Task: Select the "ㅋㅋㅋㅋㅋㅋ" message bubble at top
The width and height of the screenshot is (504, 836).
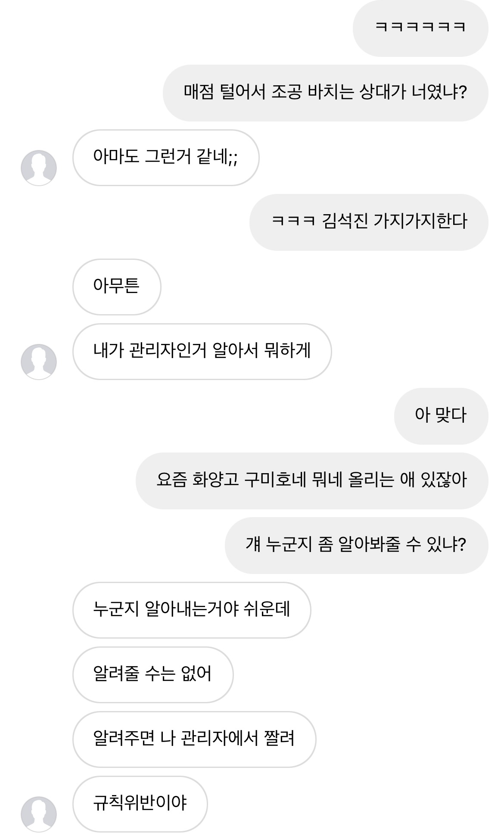Action: 420,28
